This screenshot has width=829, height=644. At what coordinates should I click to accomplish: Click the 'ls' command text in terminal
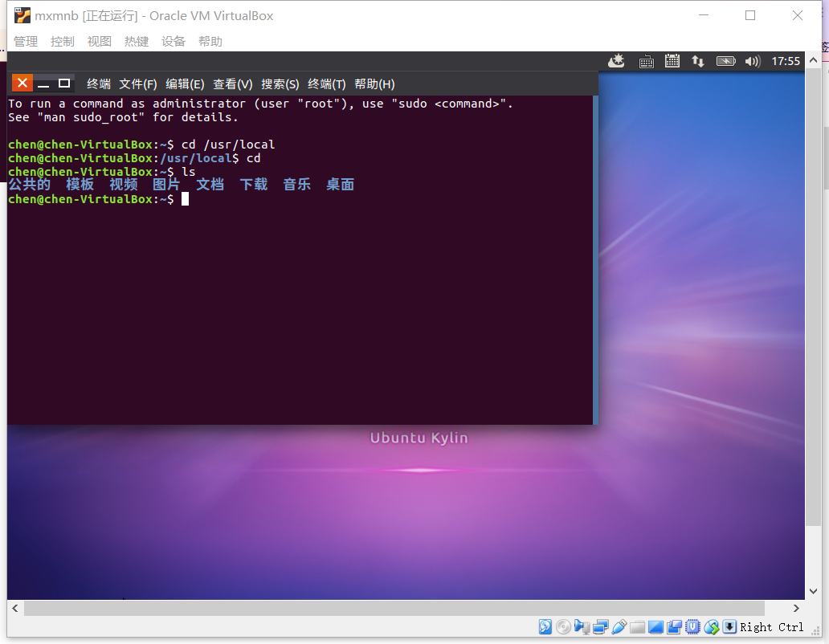pos(189,172)
